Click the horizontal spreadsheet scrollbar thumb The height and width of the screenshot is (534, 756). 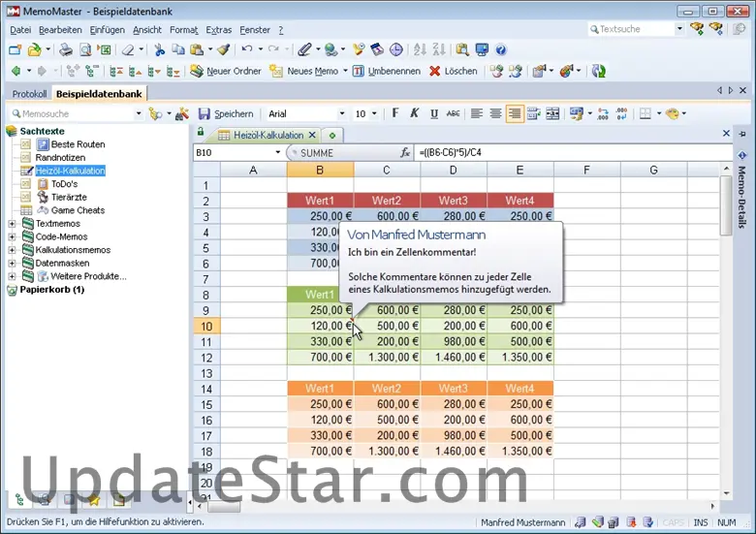[x=224, y=507]
